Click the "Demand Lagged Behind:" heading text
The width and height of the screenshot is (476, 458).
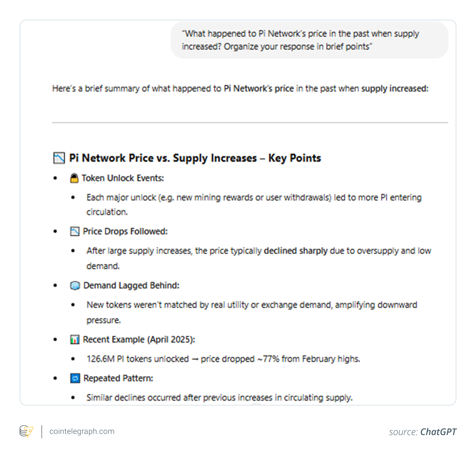[131, 286]
